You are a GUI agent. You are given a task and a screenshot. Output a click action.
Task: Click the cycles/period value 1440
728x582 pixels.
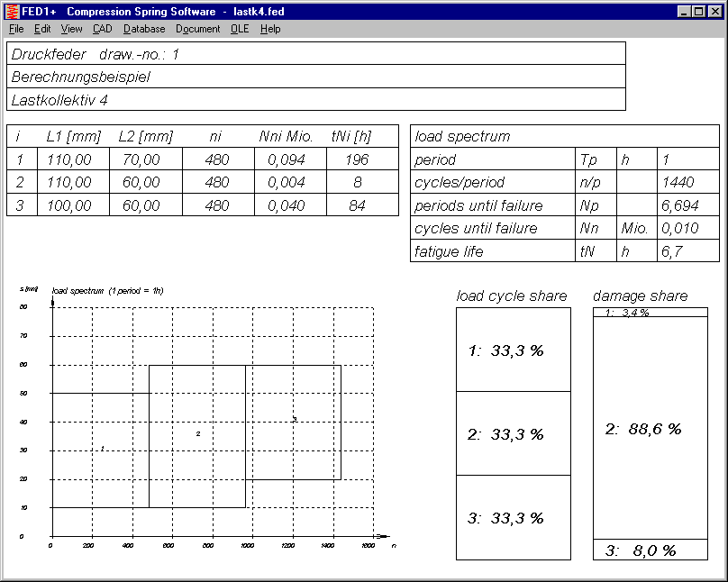pyautogui.click(x=677, y=183)
